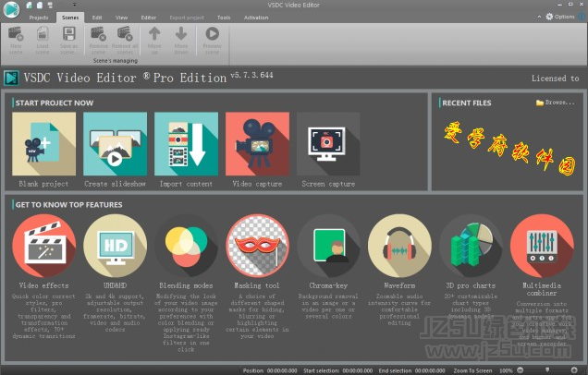This screenshot has height=375, width=588.
Task: Switch to the Scenes tab
Action: click(70, 18)
